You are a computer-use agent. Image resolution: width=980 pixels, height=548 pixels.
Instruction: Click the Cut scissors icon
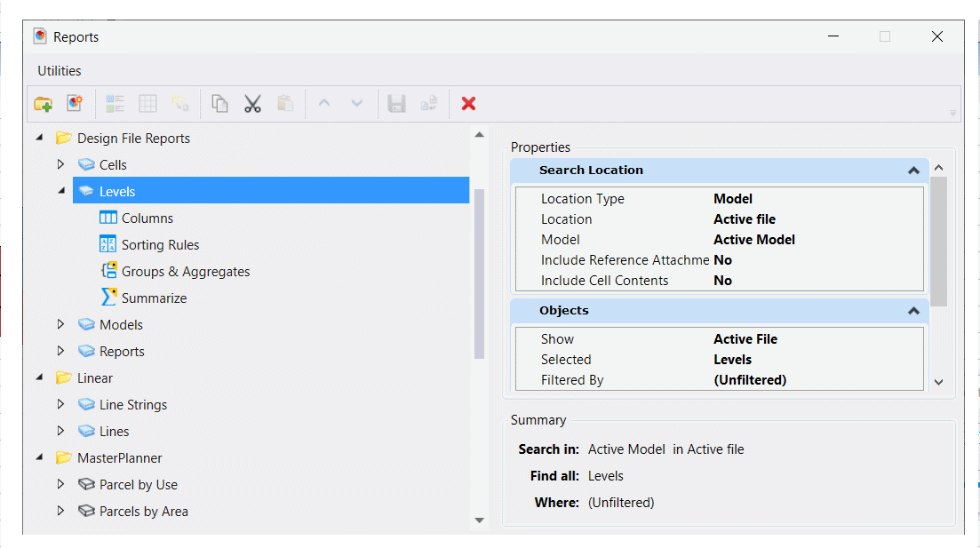pyautogui.click(x=252, y=104)
